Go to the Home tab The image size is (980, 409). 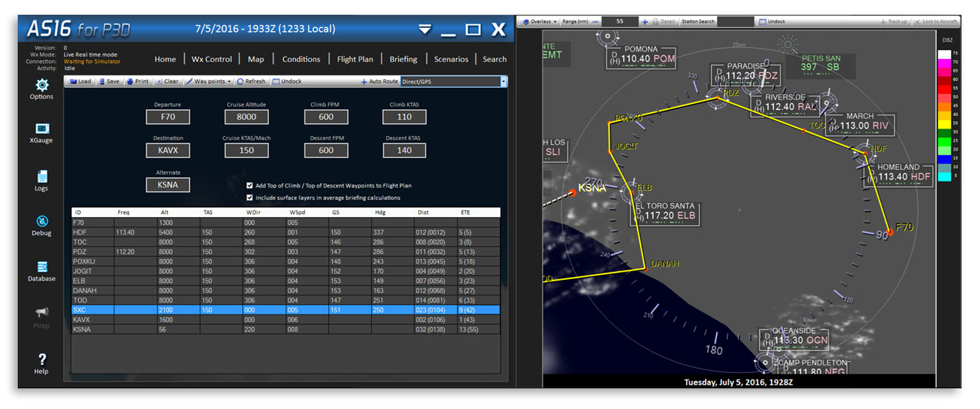[x=165, y=59]
